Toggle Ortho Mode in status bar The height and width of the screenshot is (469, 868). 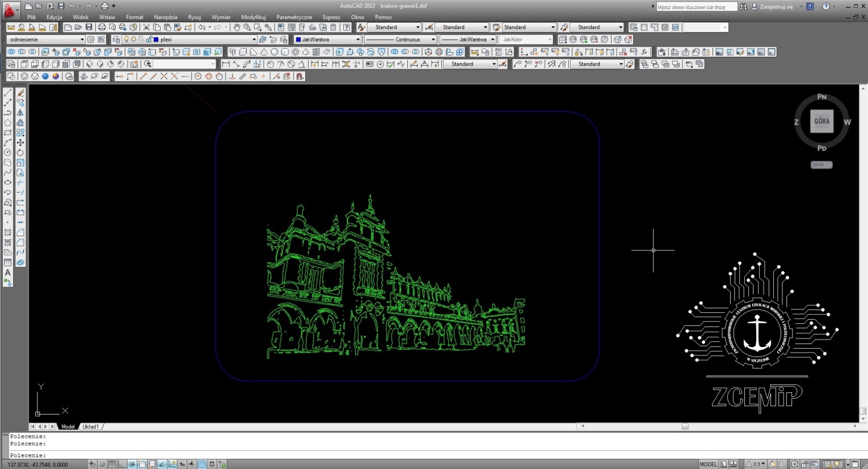click(x=121, y=464)
